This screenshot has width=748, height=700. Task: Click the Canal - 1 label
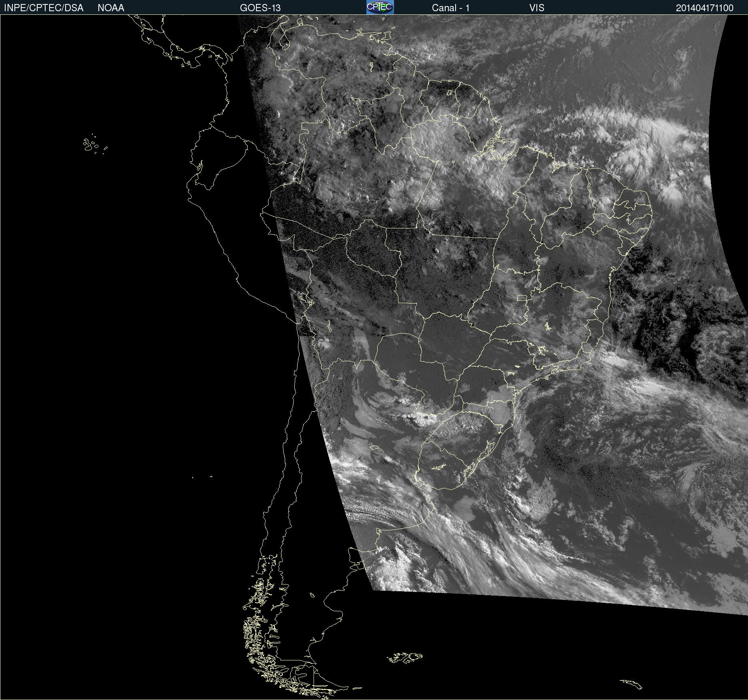click(x=450, y=8)
